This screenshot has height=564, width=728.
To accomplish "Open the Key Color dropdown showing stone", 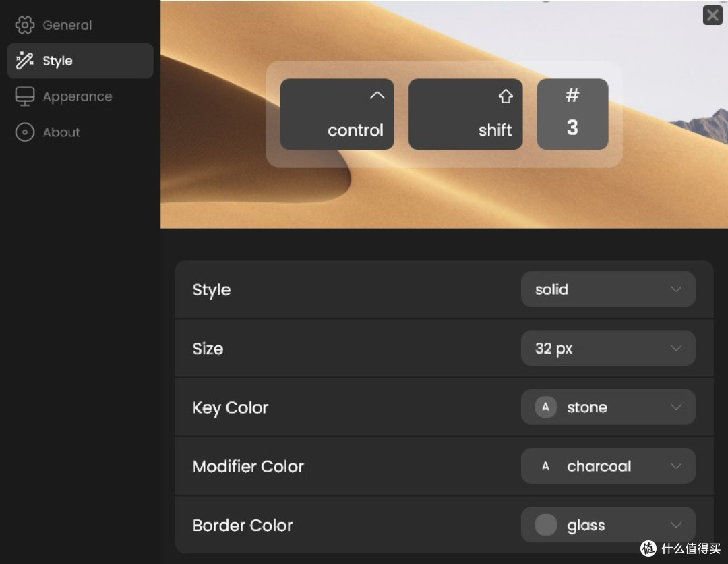I will 608,407.
